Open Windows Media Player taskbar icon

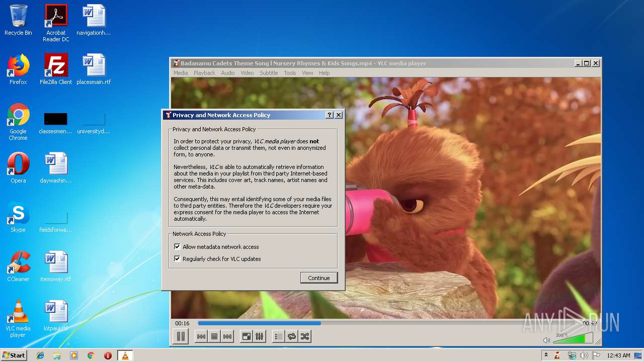(74, 355)
